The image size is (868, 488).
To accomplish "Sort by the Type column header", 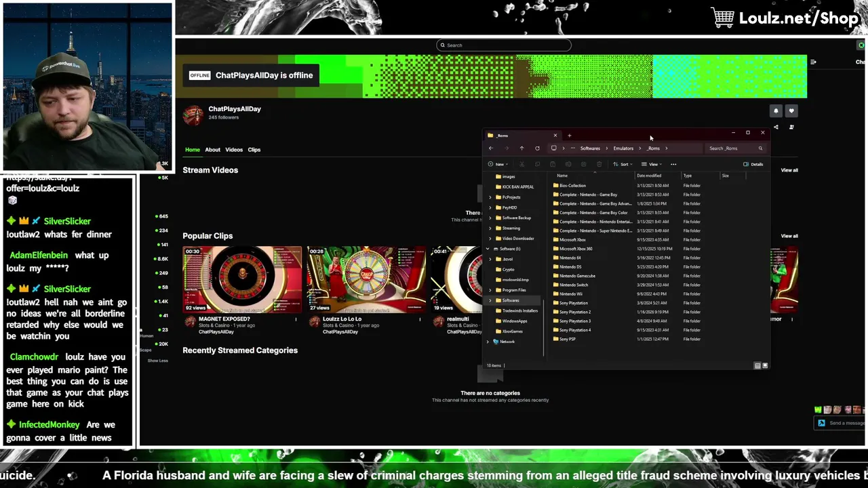I will (x=688, y=176).
